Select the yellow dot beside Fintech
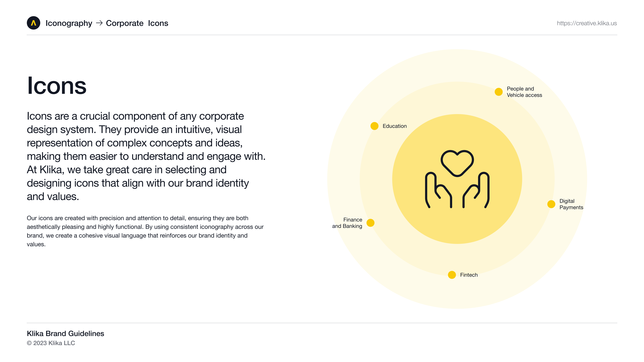 click(452, 275)
